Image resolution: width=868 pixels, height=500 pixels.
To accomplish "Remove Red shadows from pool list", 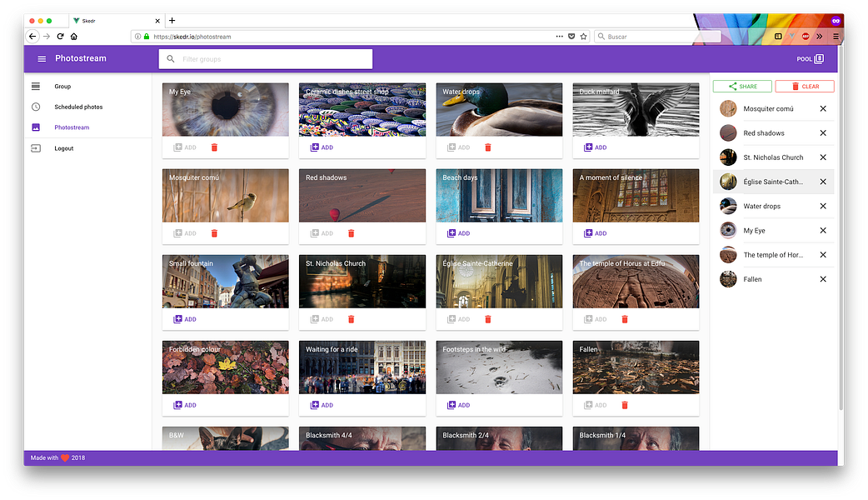I will click(823, 132).
